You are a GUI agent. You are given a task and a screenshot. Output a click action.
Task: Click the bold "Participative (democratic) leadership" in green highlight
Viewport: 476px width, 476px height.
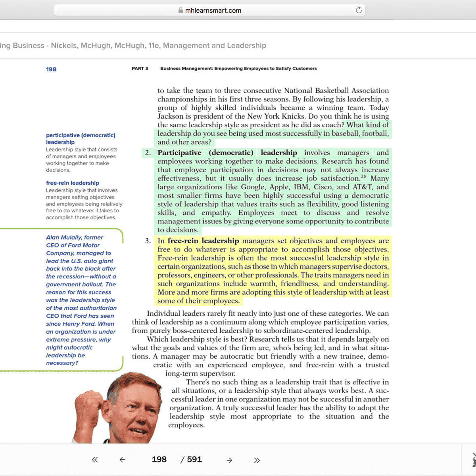tap(227, 153)
